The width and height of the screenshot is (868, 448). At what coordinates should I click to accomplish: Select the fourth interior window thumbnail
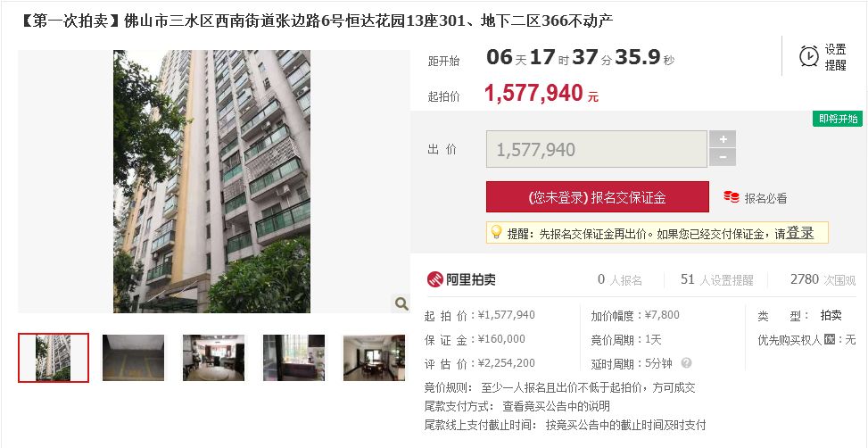(x=294, y=358)
